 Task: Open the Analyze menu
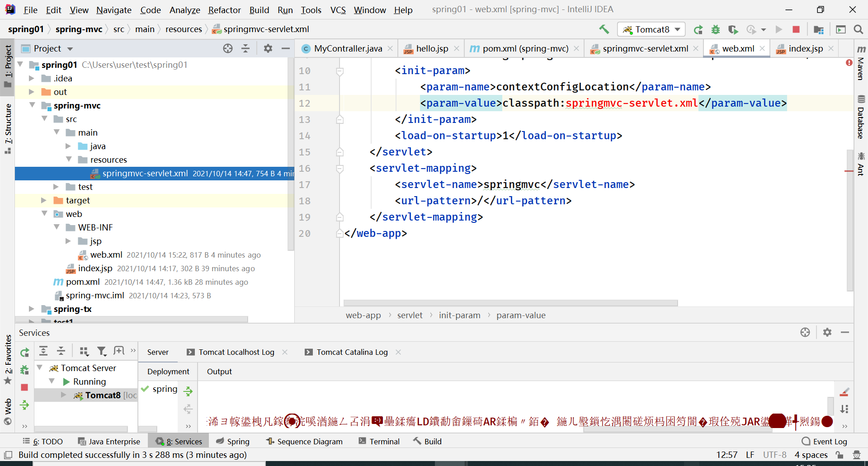pyautogui.click(x=185, y=10)
